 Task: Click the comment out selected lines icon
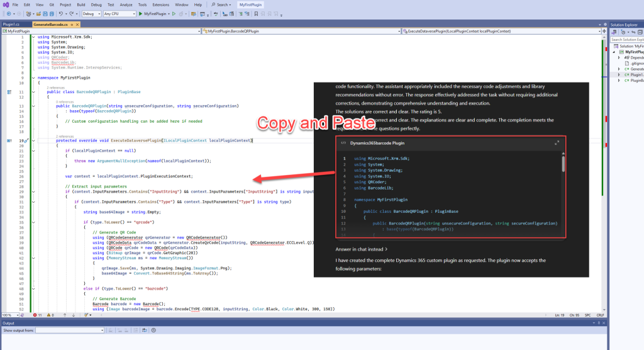click(x=241, y=14)
